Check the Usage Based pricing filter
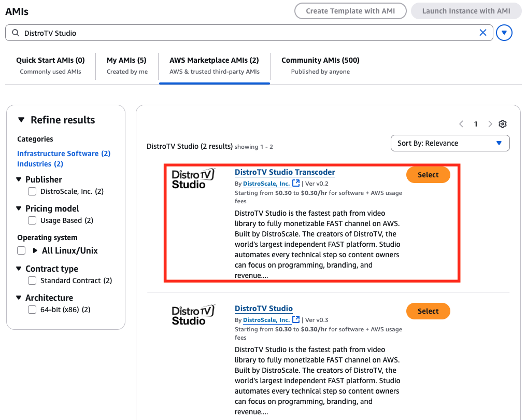 coord(32,220)
